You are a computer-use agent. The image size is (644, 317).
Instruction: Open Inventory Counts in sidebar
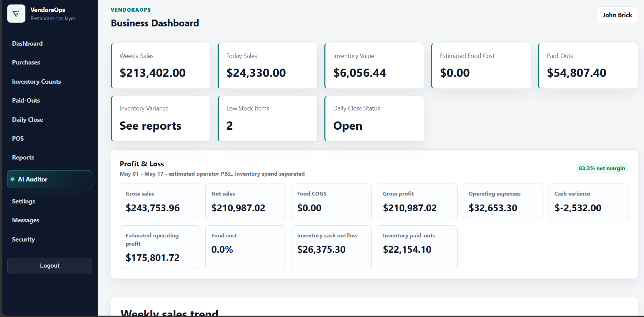[x=36, y=82]
